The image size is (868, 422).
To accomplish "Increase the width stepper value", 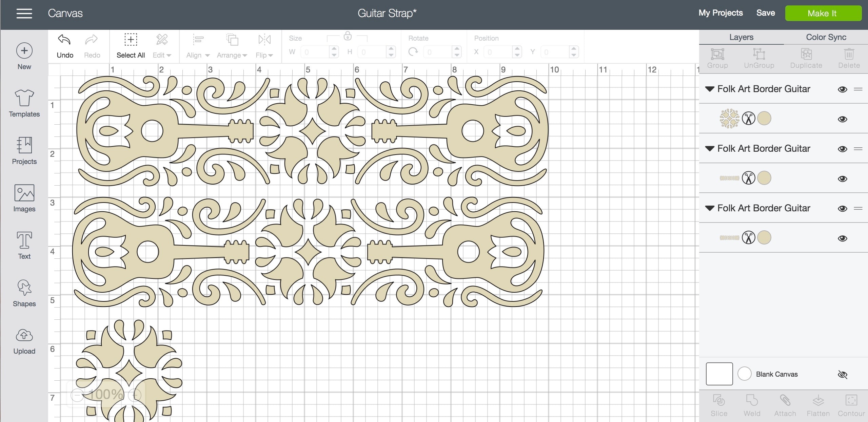I will (x=334, y=49).
